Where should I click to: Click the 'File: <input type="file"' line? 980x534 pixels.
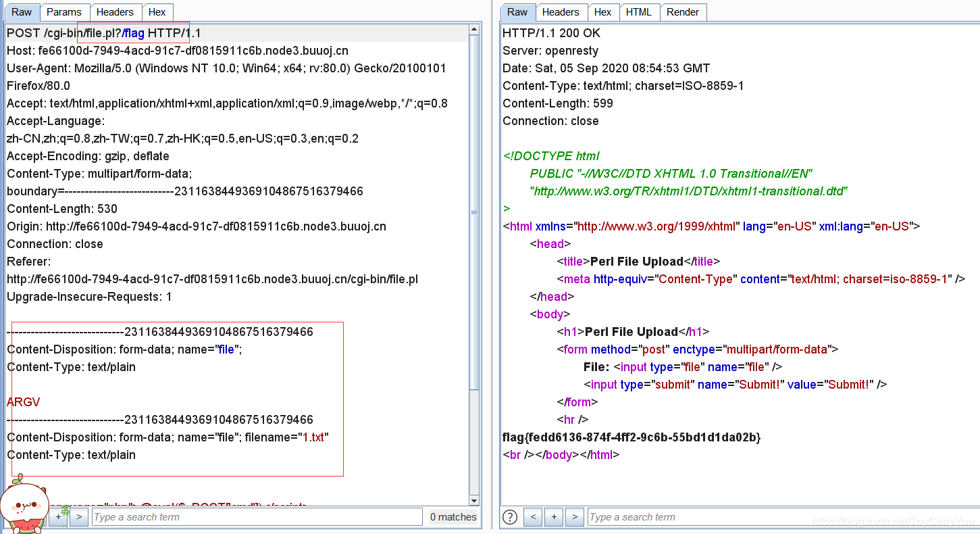coord(683,367)
